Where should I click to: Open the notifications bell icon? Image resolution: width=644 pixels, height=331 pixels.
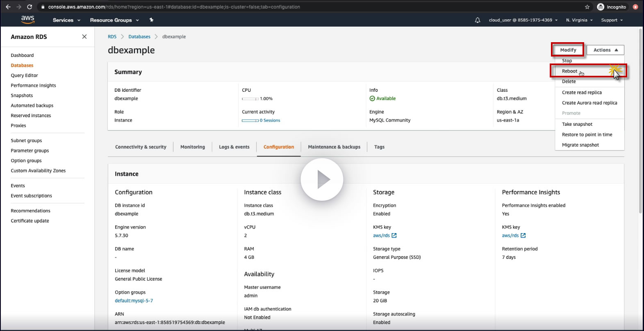click(478, 20)
